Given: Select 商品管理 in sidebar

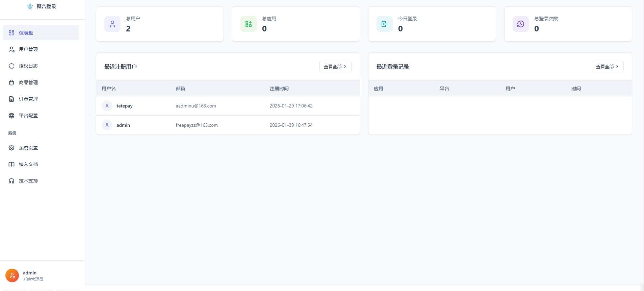Looking at the screenshot, I should coord(41,82).
